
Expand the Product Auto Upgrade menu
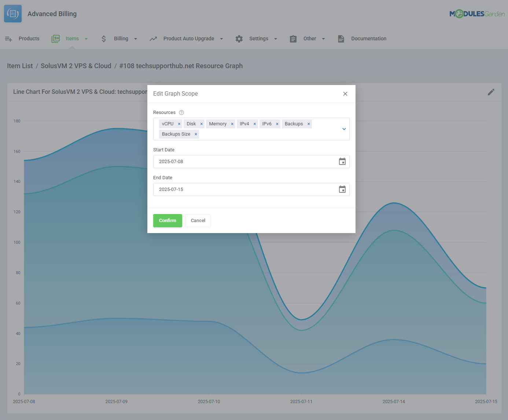[188, 39]
